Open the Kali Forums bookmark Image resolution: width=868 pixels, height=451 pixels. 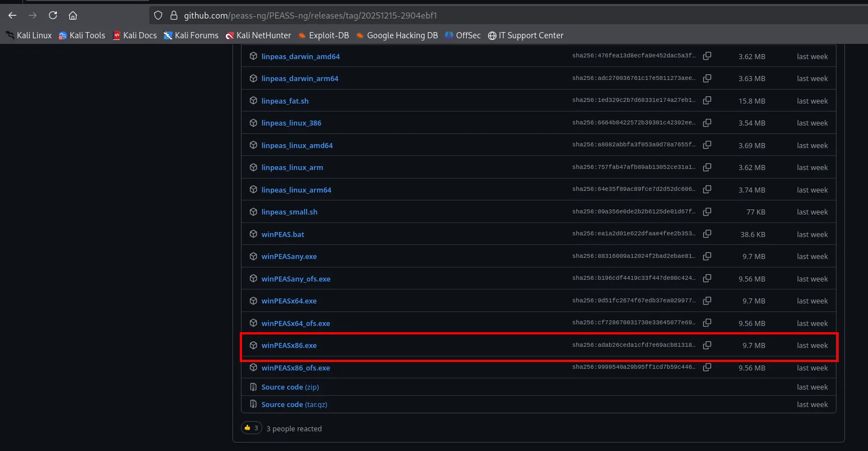[191, 35]
